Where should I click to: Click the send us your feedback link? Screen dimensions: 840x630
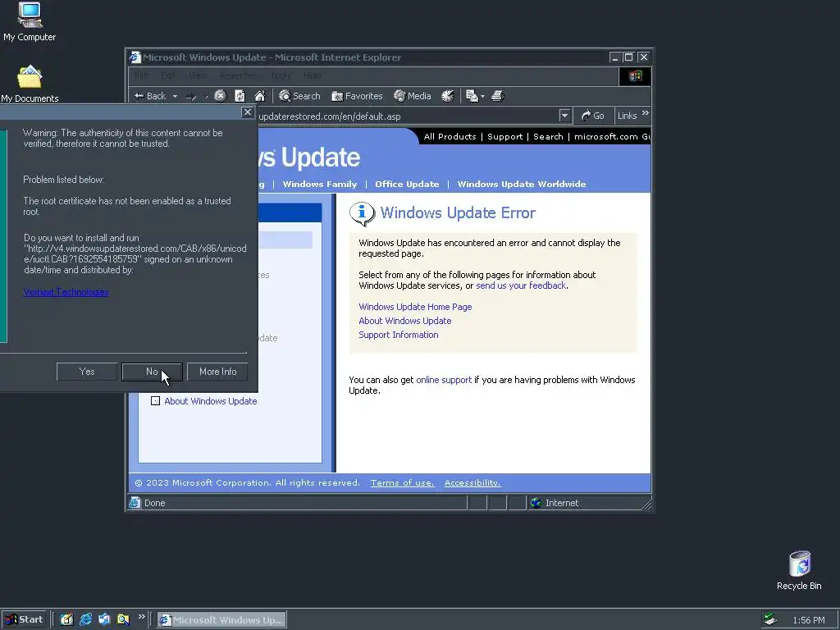click(521, 285)
